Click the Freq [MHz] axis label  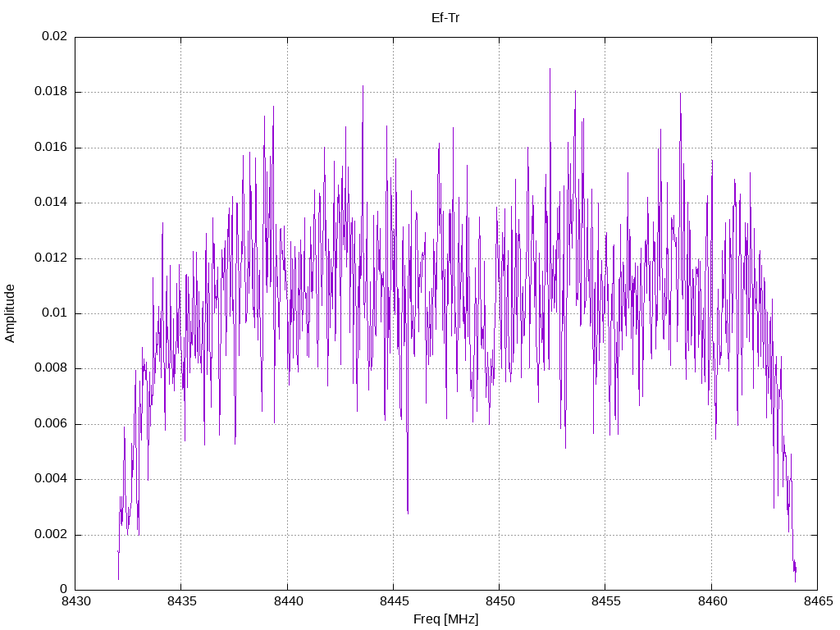[x=445, y=619]
